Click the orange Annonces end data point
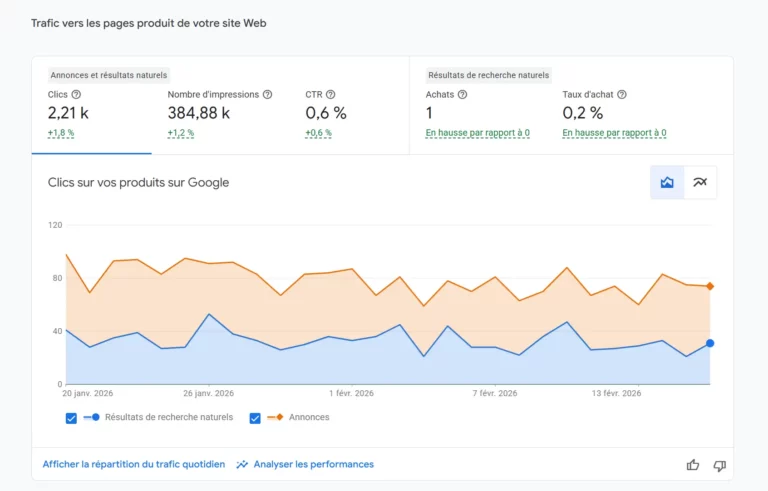Viewport: 768px width, 491px height. click(x=710, y=286)
